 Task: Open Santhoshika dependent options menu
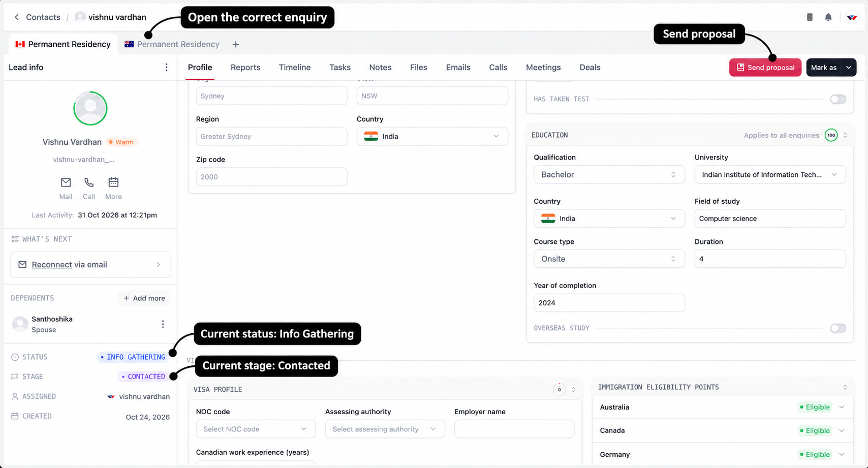click(163, 324)
